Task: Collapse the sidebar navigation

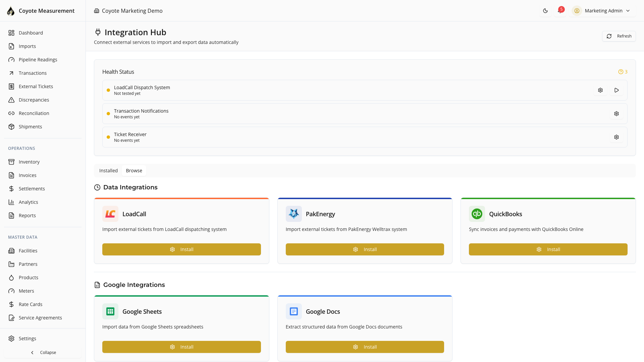Action: click(43, 352)
